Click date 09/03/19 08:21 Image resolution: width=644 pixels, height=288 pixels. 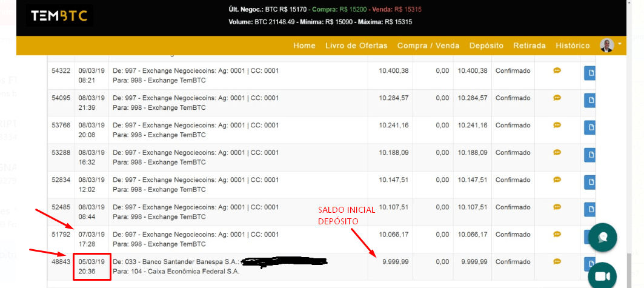(91, 76)
